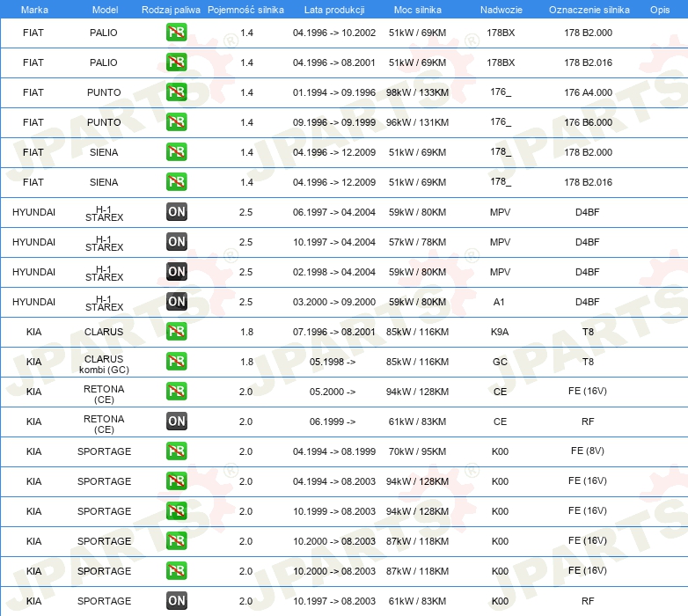688x616 pixels.
Task: Click ON diesel icon in 06.1997 Starex row
Action: [176, 211]
